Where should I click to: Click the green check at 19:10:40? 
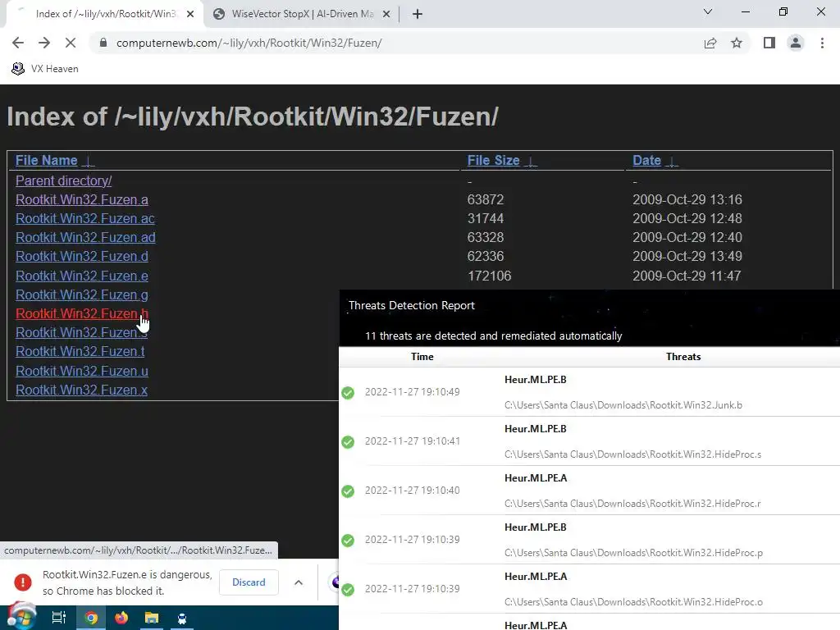pos(348,491)
